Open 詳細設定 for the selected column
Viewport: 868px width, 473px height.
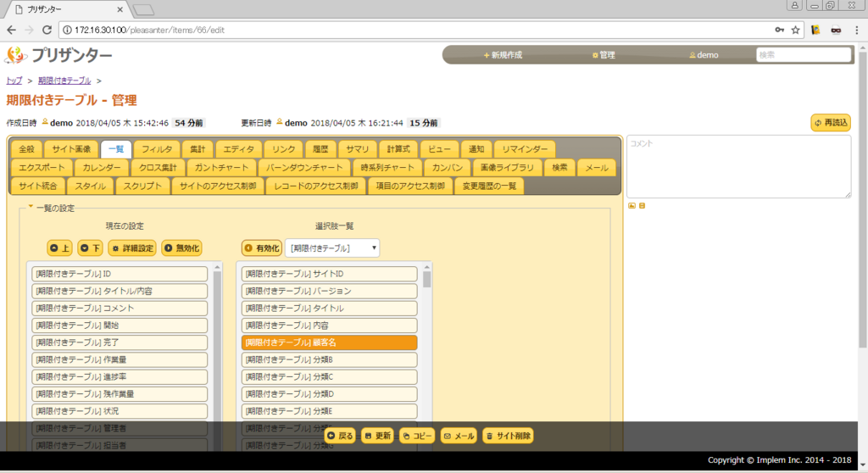click(132, 248)
